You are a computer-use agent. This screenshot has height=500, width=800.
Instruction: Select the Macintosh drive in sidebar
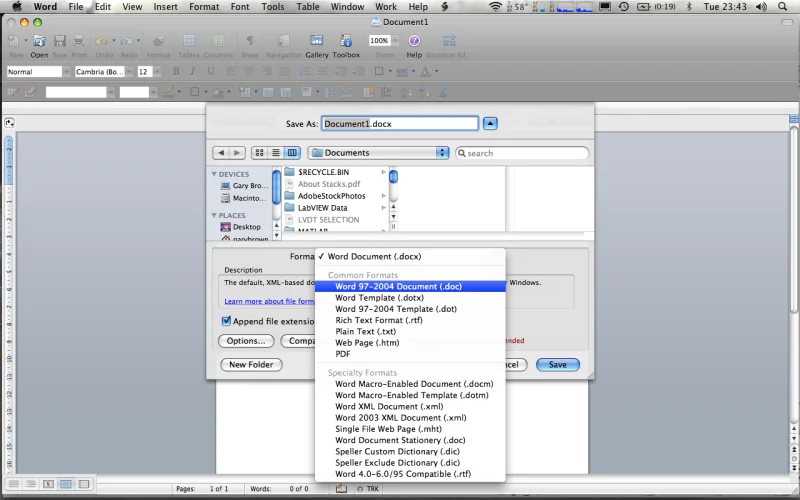point(243,198)
